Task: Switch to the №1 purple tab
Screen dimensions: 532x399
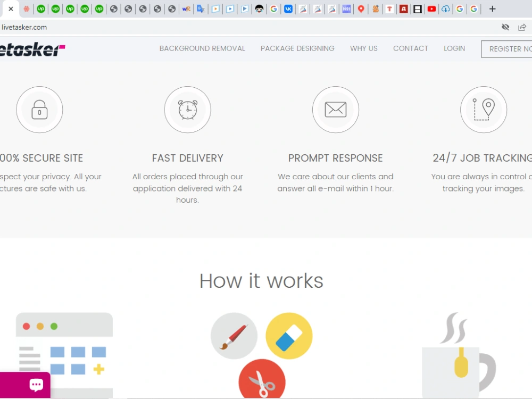Action: [346, 9]
